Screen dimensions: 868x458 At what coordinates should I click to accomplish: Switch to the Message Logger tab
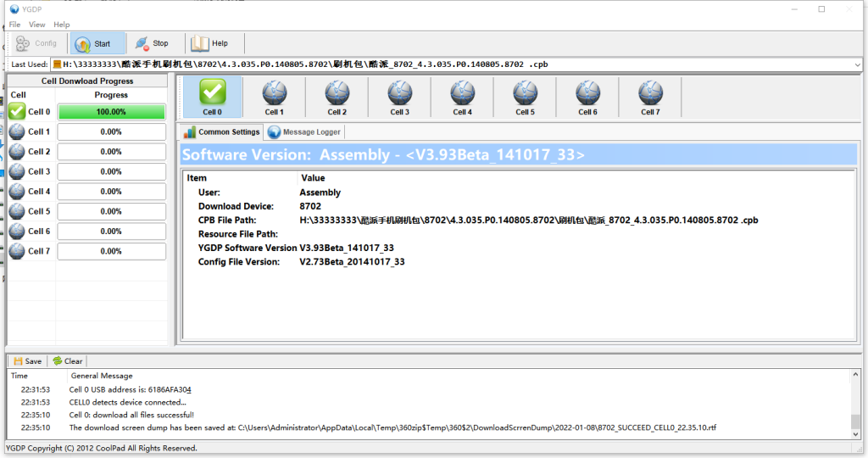(304, 132)
